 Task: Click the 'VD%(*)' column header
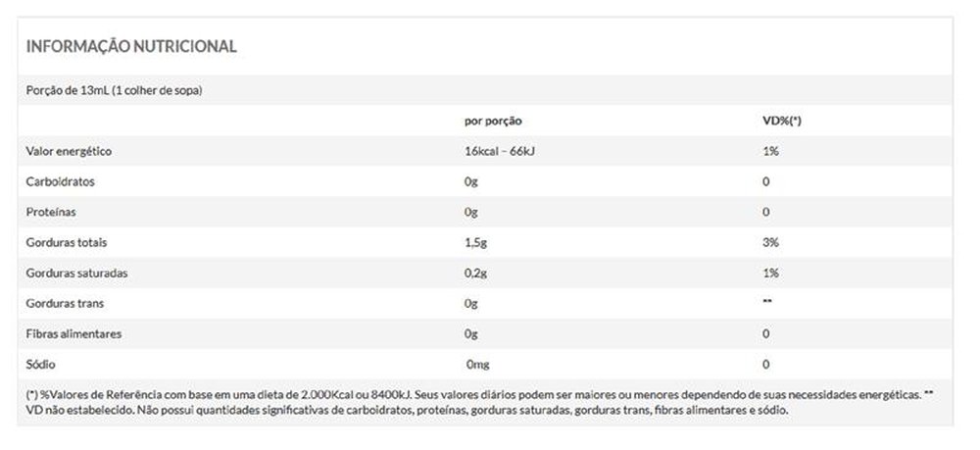(x=782, y=121)
